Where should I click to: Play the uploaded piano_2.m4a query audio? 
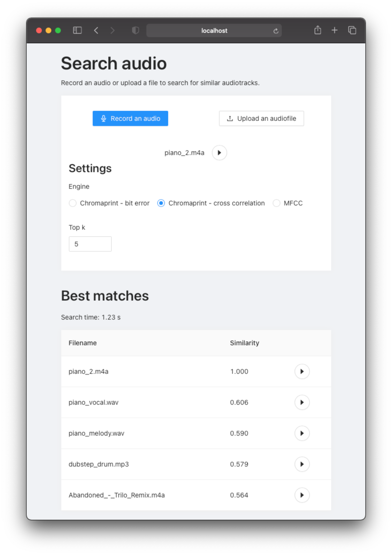pyautogui.click(x=219, y=152)
